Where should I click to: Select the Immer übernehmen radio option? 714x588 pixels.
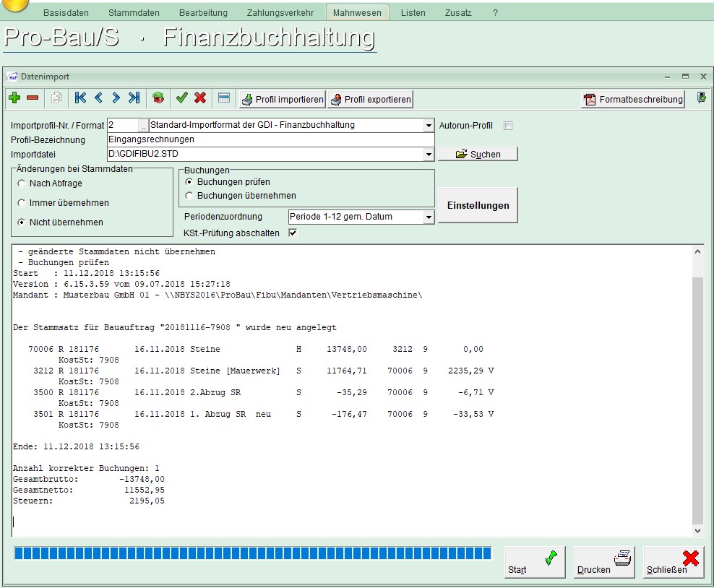pyautogui.click(x=22, y=203)
